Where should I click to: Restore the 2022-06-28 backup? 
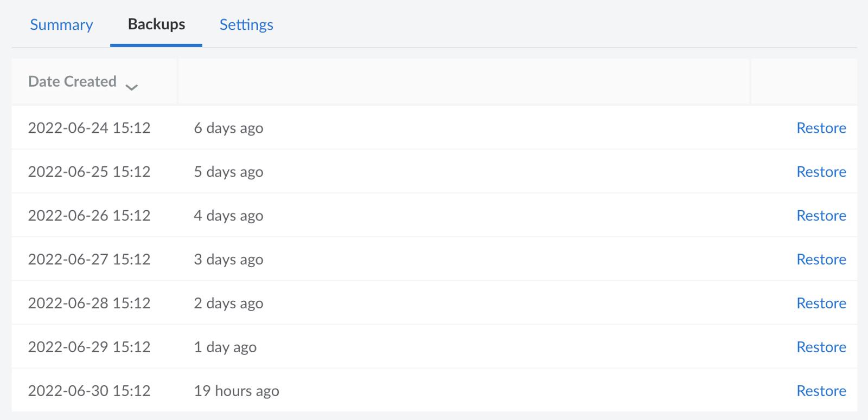click(x=821, y=303)
